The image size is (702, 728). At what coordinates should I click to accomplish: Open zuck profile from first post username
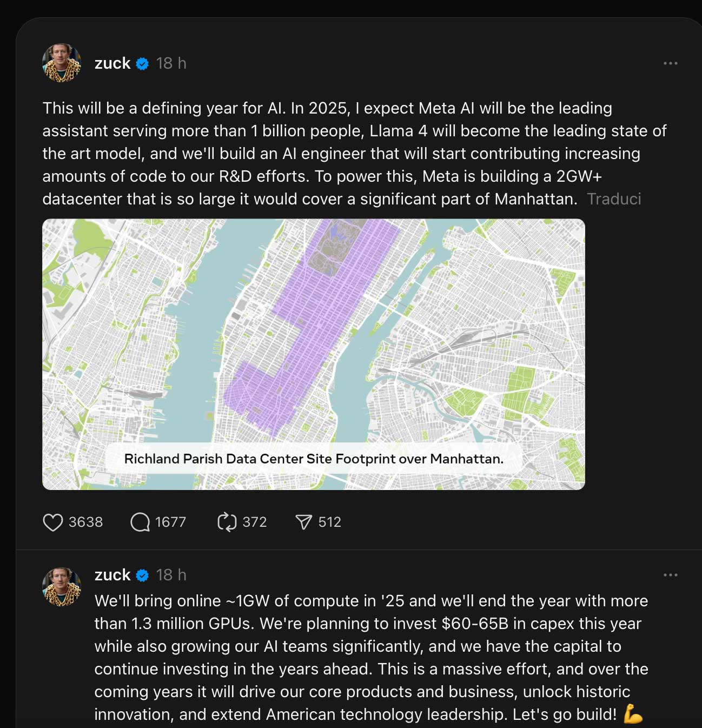tap(112, 63)
